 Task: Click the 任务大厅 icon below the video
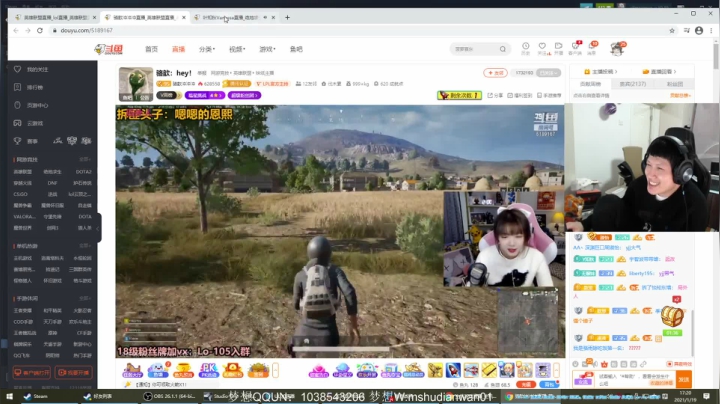[132, 370]
